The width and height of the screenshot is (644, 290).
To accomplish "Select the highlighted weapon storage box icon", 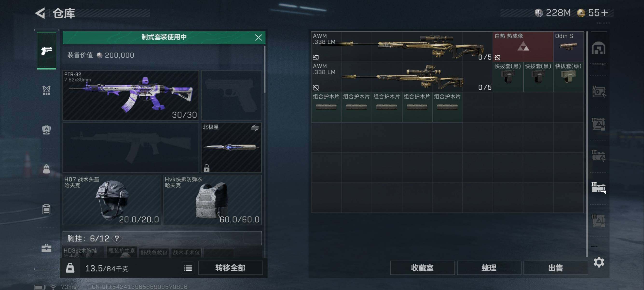I will (598, 188).
